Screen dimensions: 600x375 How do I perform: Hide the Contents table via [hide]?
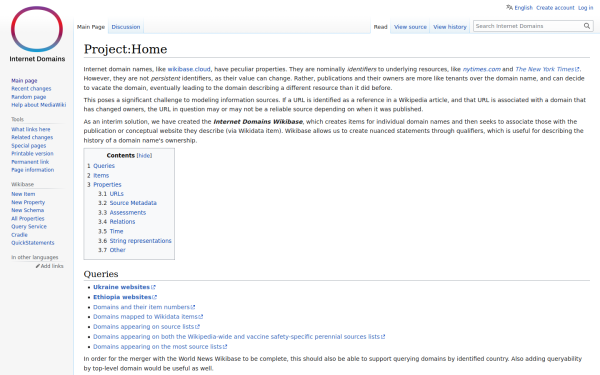[144, 155]
